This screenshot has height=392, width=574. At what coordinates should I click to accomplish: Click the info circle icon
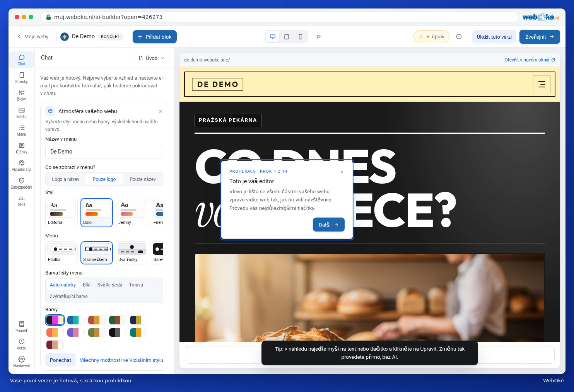(x=459, y=37)
